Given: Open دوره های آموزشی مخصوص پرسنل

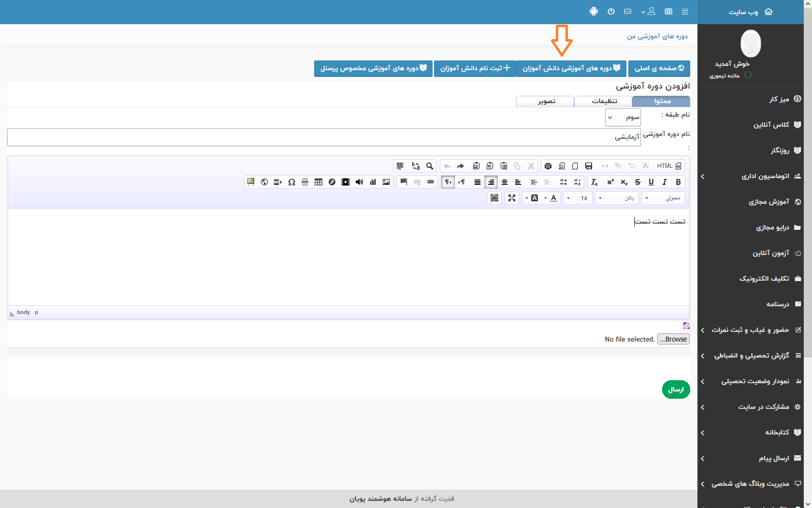Looking at the screenshot, I should click(x=373, y=68).
